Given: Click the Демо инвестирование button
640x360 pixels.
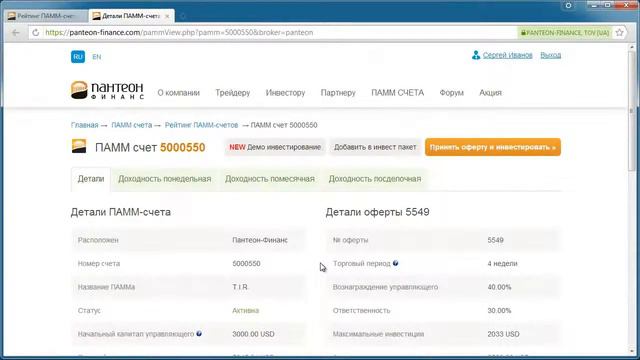Looking at the screenshot, I should coord(275,147).
